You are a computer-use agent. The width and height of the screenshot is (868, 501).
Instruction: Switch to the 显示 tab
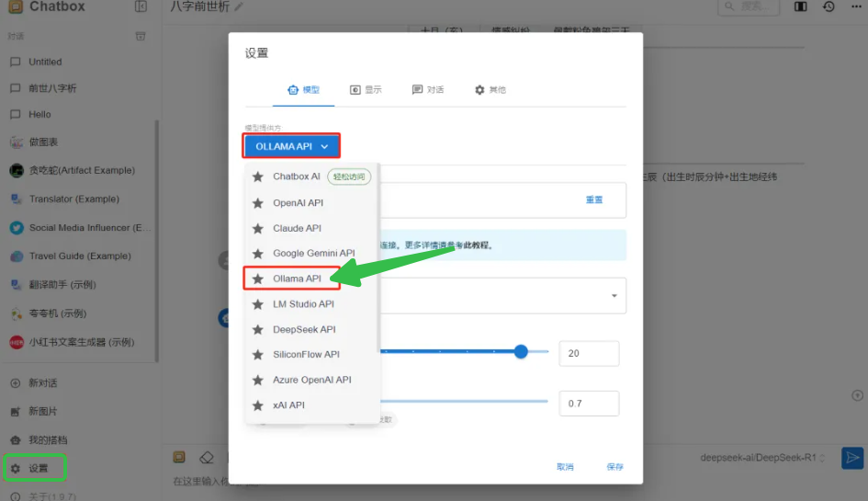pos(366,90)
